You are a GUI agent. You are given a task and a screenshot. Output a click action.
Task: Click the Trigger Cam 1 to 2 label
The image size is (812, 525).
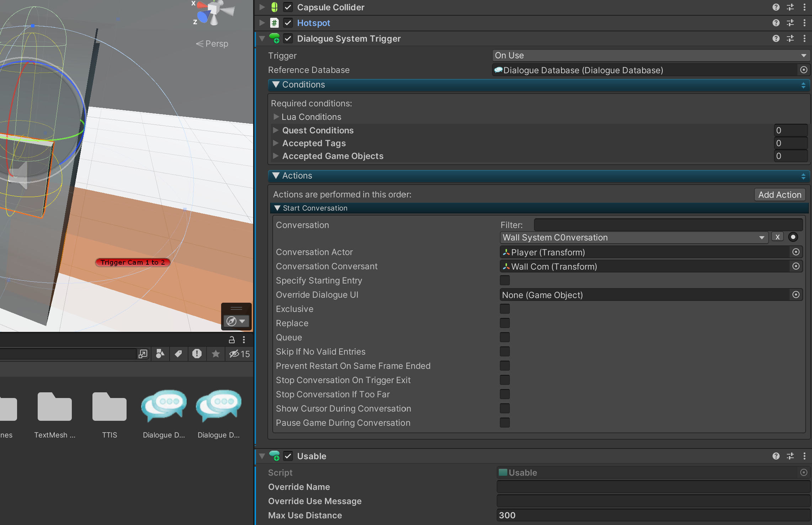pyautogui.click(x=133, y=262)
